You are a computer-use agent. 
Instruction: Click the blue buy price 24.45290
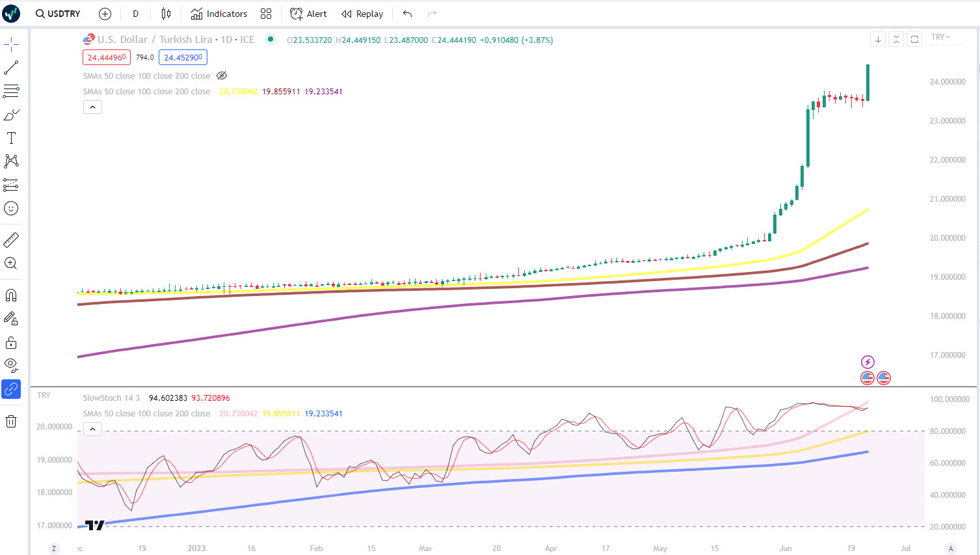click(x=183, y=57)
